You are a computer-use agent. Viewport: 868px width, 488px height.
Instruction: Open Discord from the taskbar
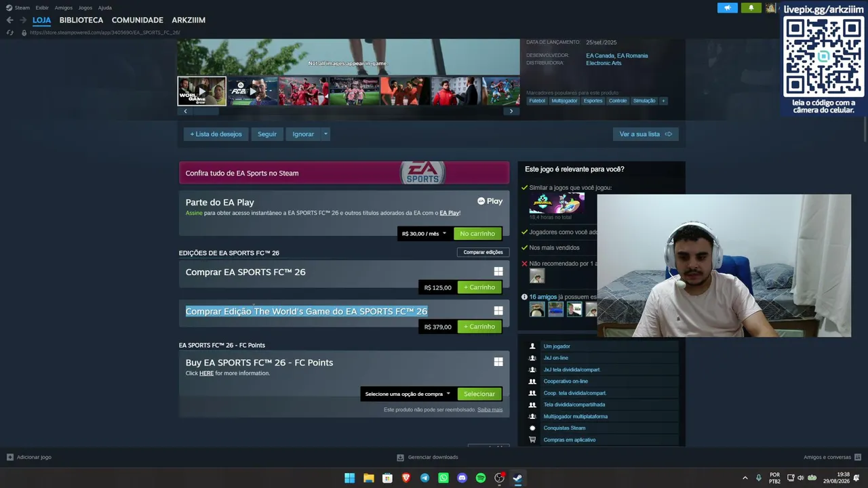point(462,478)
